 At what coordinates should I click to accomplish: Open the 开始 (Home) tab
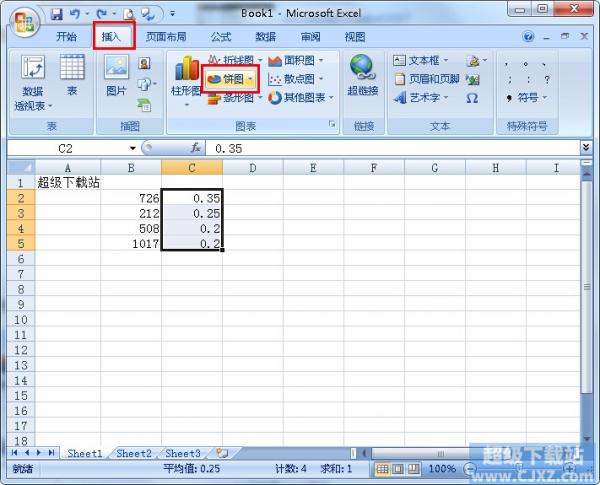[x=67, y=37]
